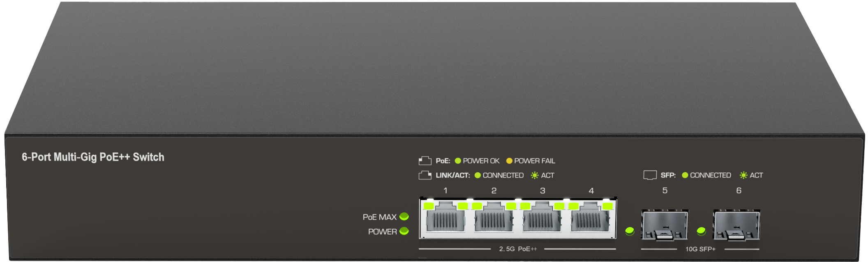
Task: Click the LINK/ACT legend port icon
Action: [x=425, y=175]
